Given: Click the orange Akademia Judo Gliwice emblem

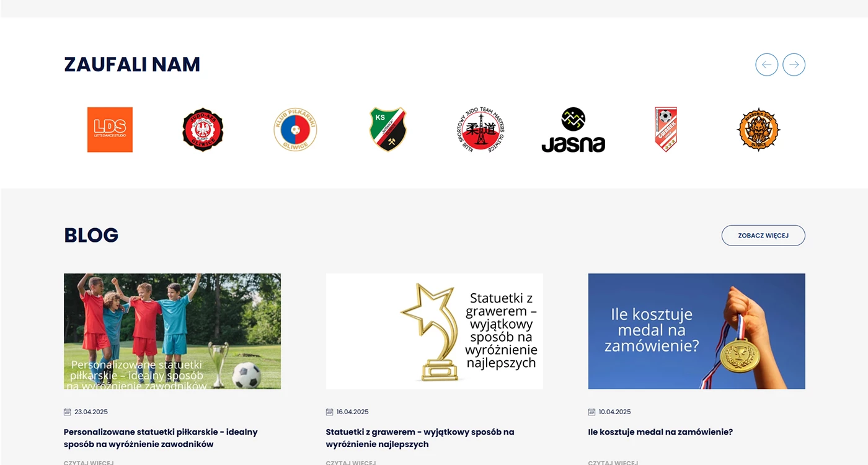Looking at the screenshot, I should (x=758, y=130).
